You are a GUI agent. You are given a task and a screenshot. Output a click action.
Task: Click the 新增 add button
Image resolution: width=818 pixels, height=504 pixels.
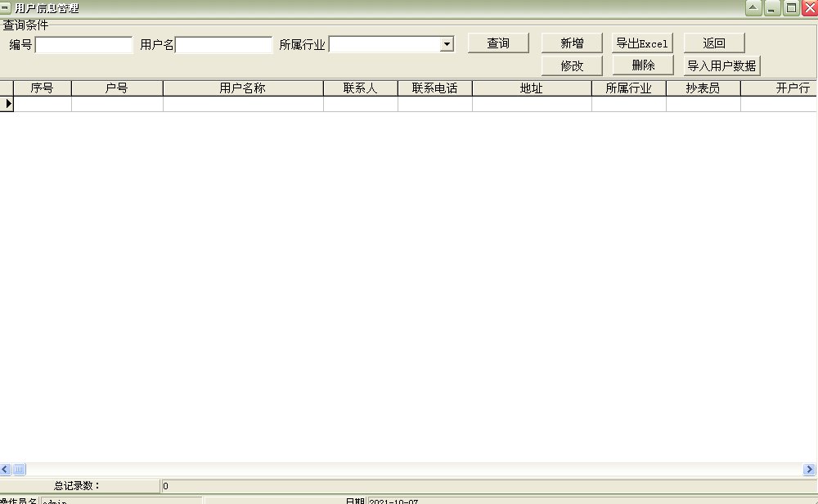tap(572, 43)
